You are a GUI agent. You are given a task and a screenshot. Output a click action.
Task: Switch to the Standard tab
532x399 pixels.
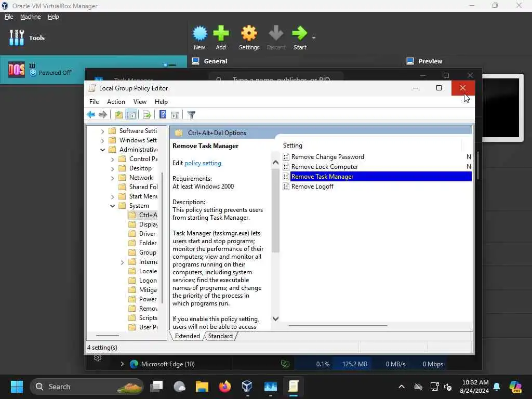[220, 336]
